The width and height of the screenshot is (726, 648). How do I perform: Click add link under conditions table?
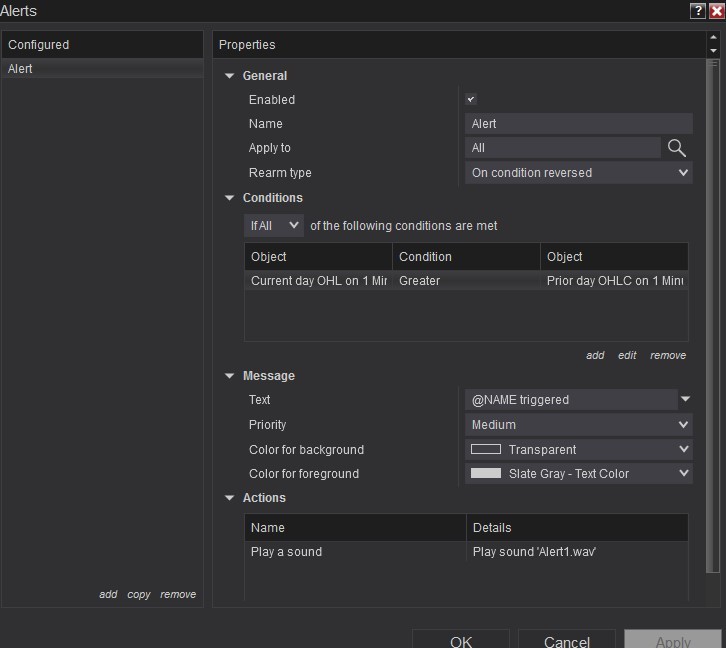point(595,355)
